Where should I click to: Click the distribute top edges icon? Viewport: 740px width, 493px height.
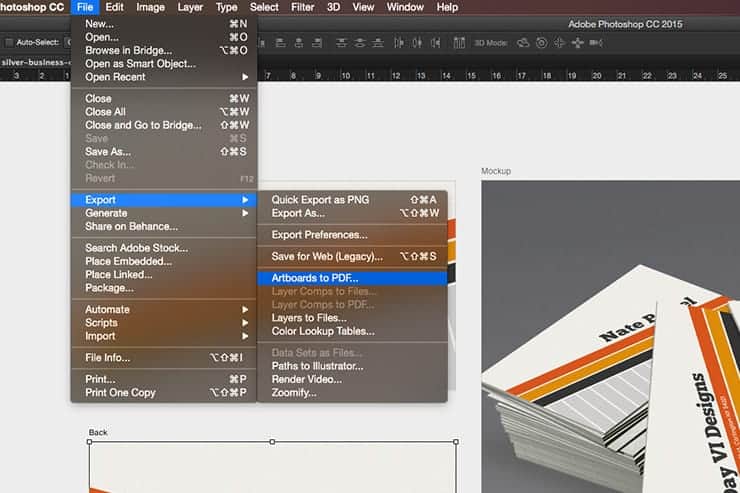coord(341,43)
